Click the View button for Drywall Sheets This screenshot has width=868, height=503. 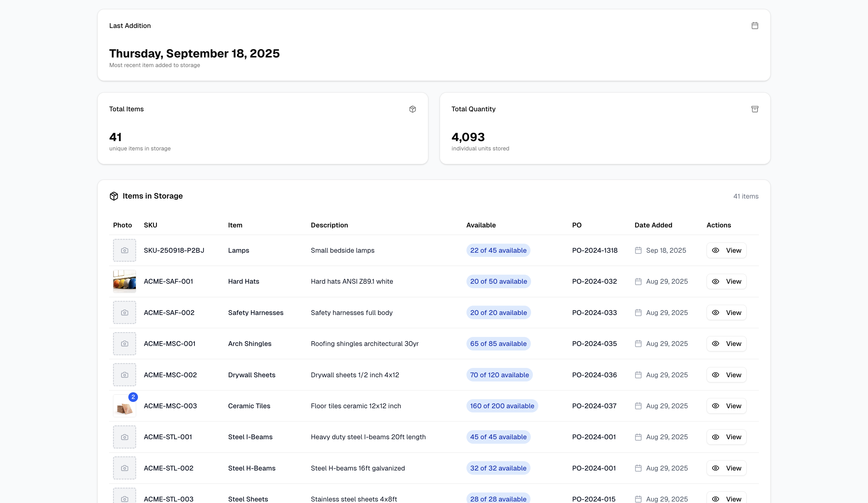(x=726, y=375)
